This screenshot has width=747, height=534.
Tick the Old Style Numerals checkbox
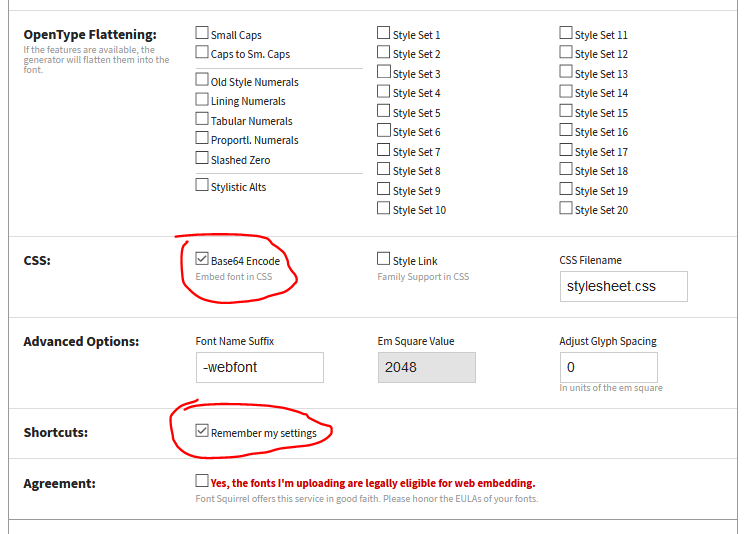click(202, 80)
